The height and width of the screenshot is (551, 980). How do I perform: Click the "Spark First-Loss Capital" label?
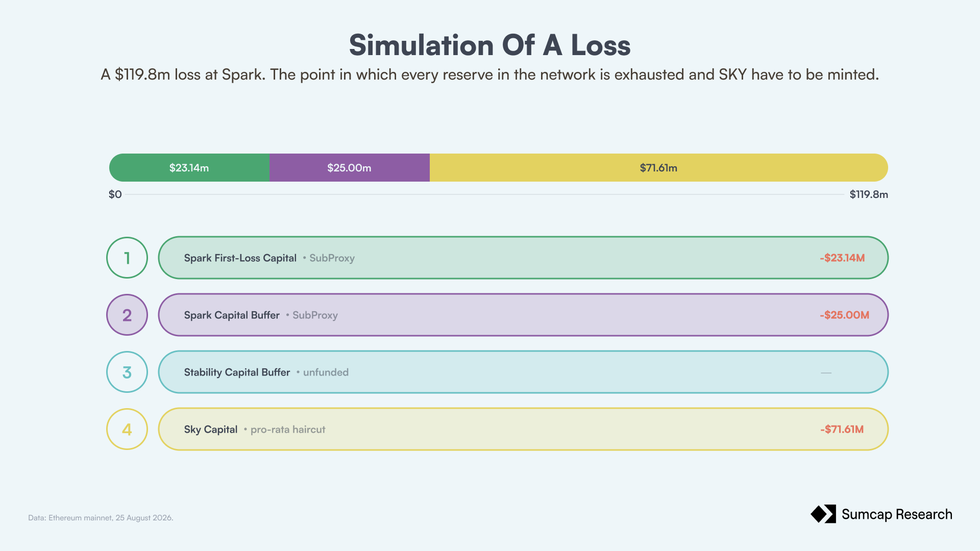pos(240,258)
